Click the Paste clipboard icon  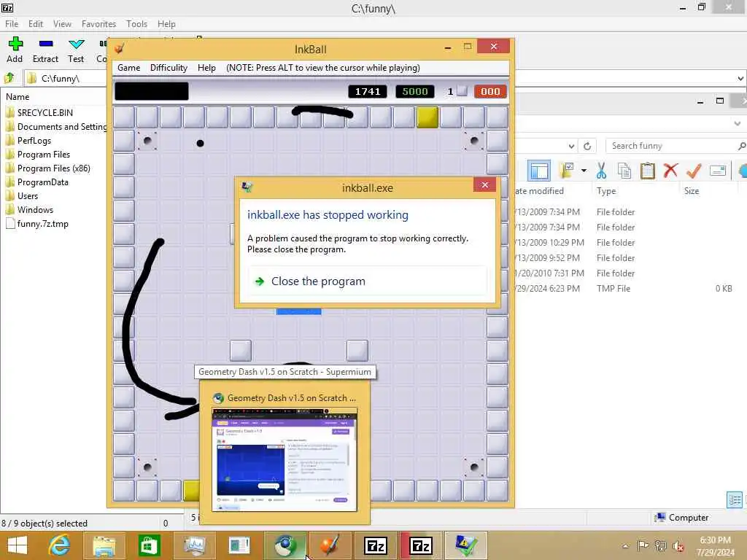coord(648,171)
